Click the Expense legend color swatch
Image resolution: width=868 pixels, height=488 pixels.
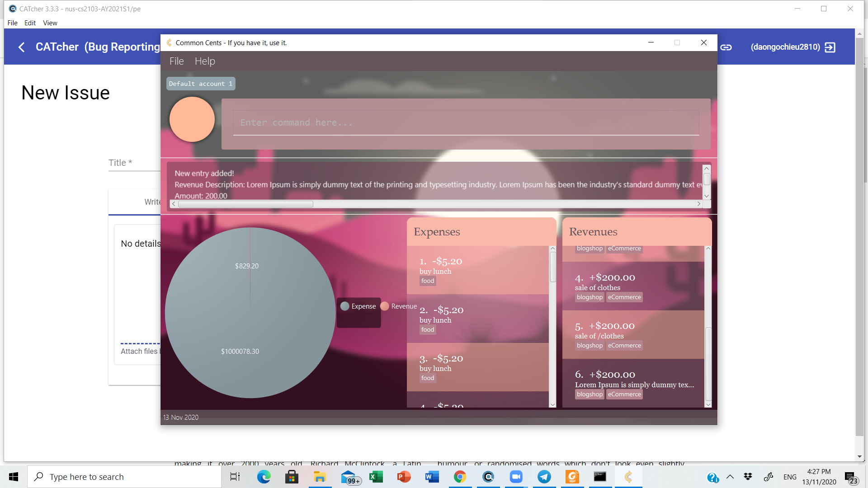[x=345, y=306]
